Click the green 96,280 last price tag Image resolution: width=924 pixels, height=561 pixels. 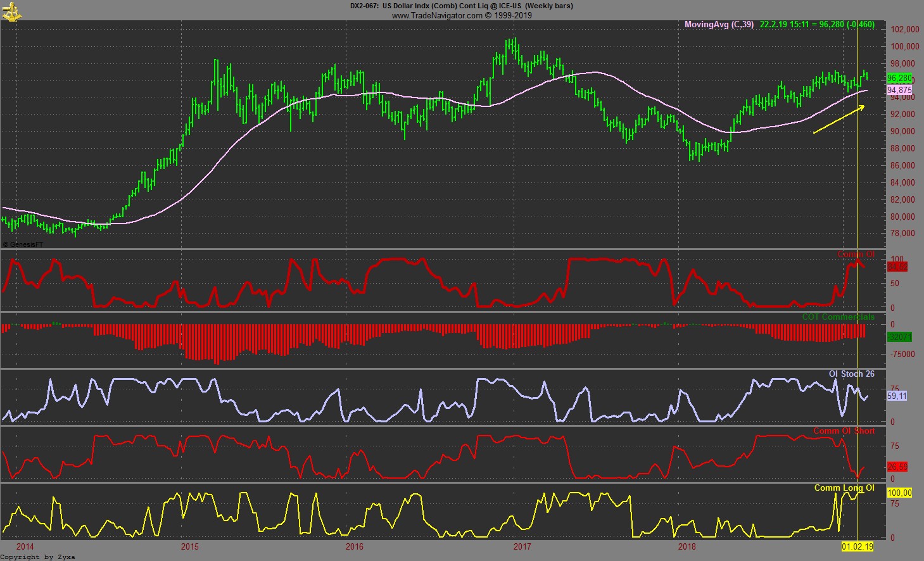coord(899,79)
